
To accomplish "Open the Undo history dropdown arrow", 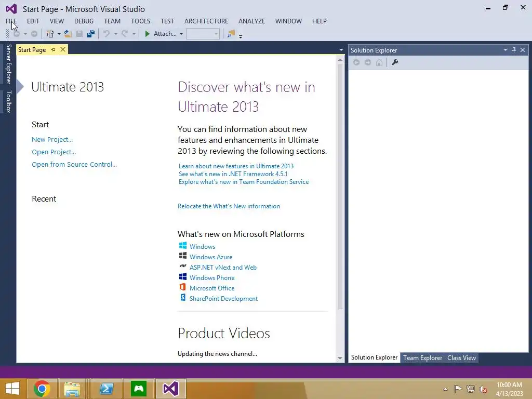I will 116,34.
